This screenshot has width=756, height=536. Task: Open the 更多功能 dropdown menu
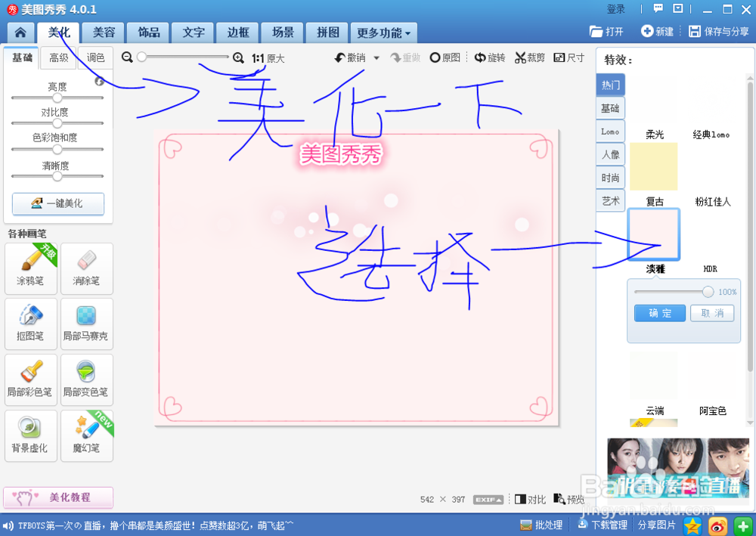coord(384,33)
